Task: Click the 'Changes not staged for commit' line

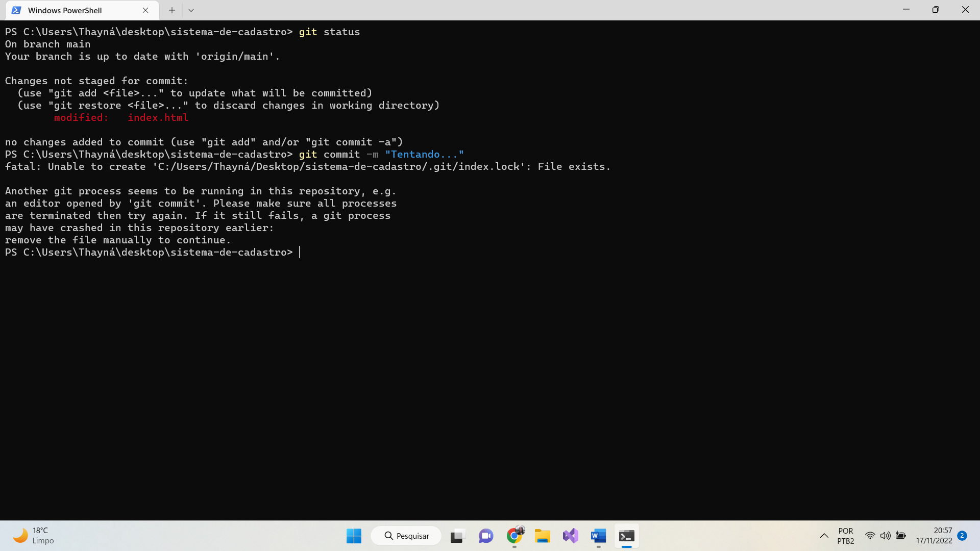Action: [96, 81]
